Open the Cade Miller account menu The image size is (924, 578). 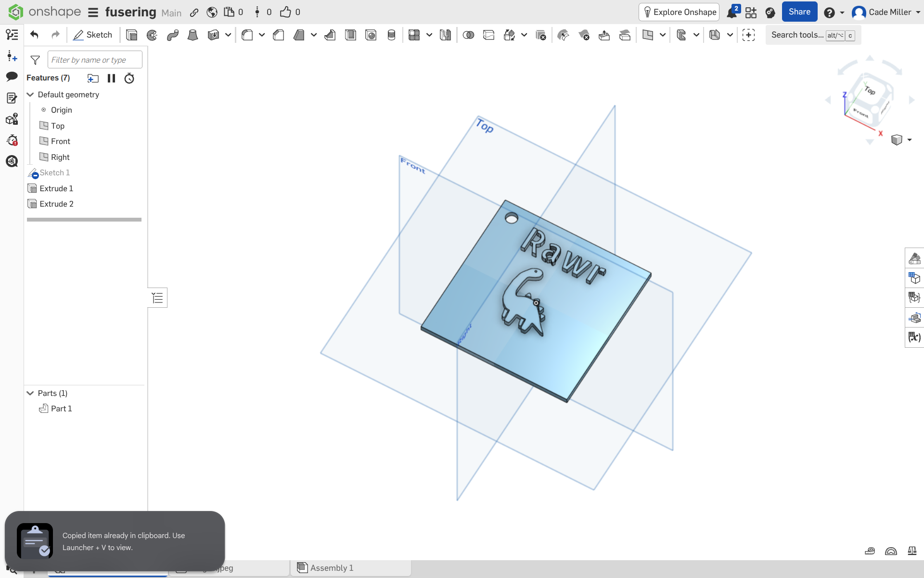[886, 12]
